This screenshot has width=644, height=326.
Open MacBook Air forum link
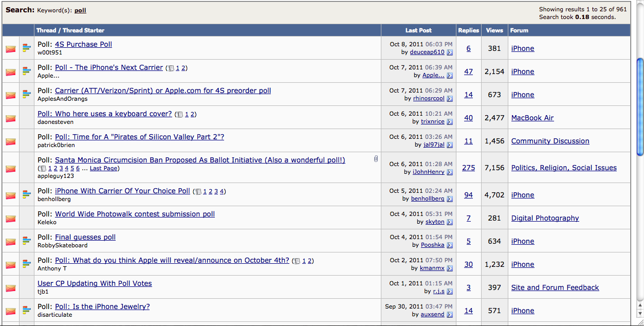coord(532,118)
